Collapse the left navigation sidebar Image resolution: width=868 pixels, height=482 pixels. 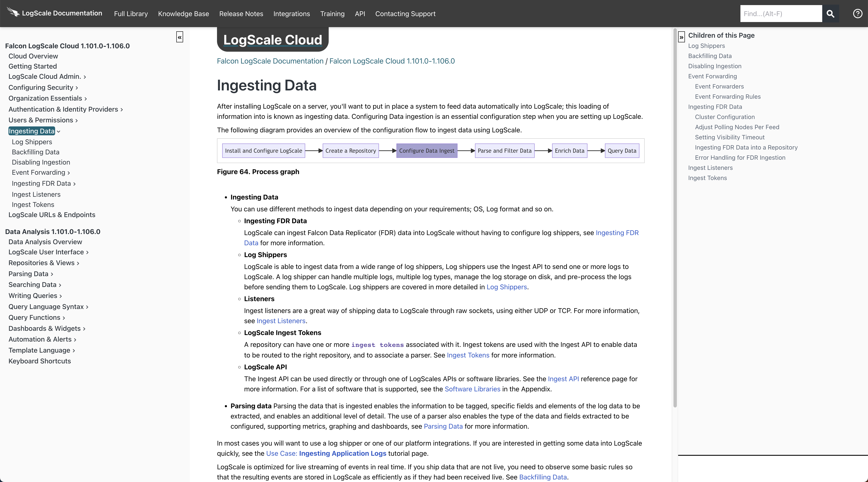[x=180, y=37]
